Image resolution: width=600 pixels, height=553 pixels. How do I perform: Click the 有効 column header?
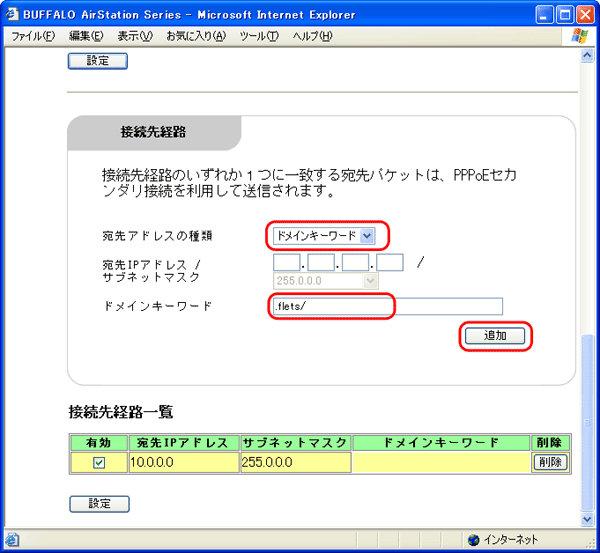pos(99,443)
